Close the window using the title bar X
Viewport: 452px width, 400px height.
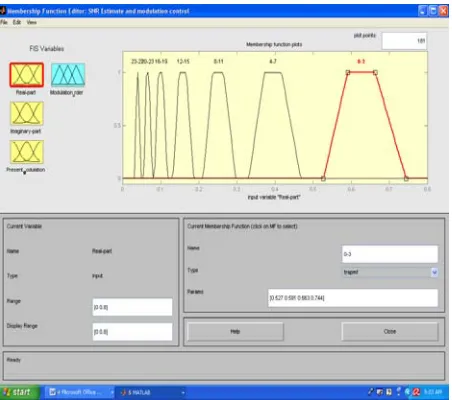click(444, 11)
